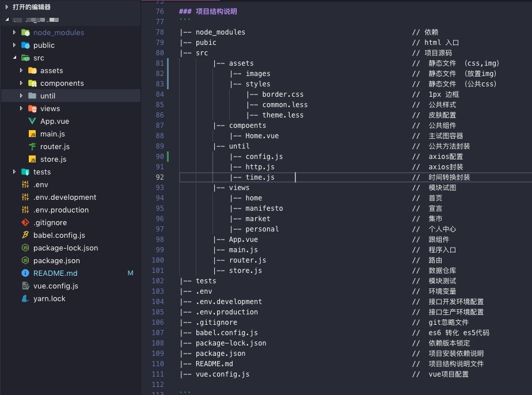
Task: Click the info icon beside README.md
Action: [x=25, y=273]
